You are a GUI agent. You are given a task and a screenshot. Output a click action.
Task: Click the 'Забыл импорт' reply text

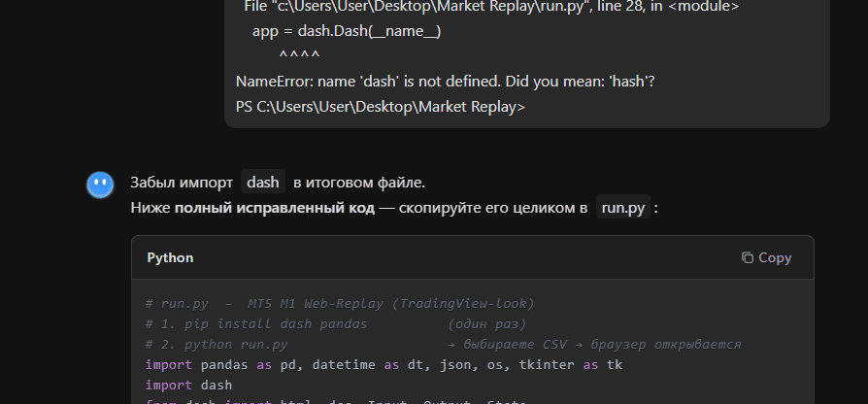pos(182,182)
